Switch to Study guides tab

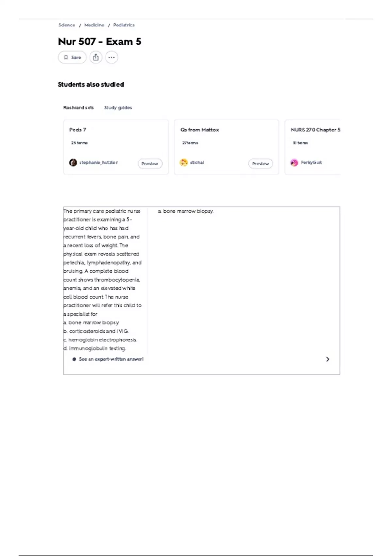click(x=118, y=108)
